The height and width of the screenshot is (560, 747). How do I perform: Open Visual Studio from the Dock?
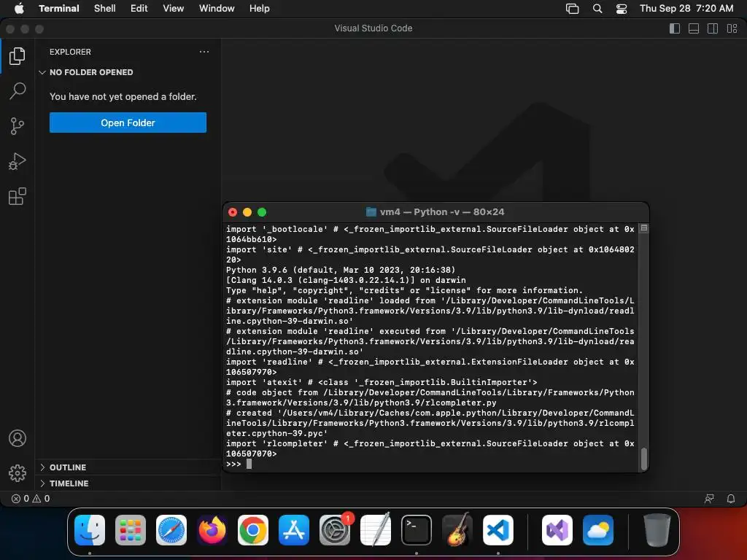pyautogui.click(x=557, y=530)
